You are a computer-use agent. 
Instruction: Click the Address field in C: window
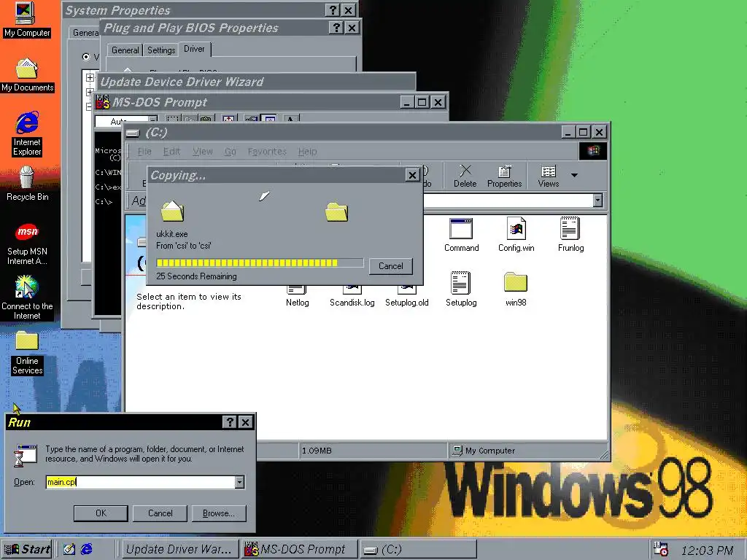pos(508,201)
